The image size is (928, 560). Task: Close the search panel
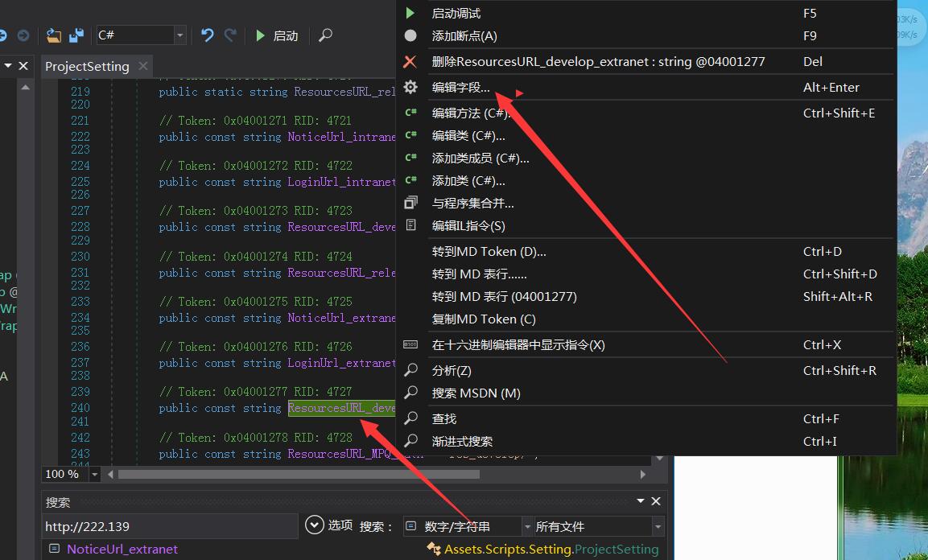[x=656, y=501]
